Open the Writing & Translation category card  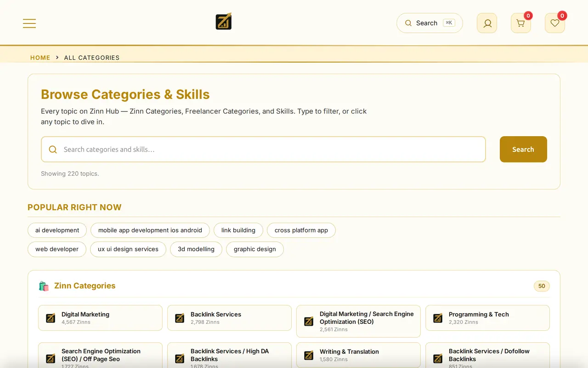(x=358, y=355)
